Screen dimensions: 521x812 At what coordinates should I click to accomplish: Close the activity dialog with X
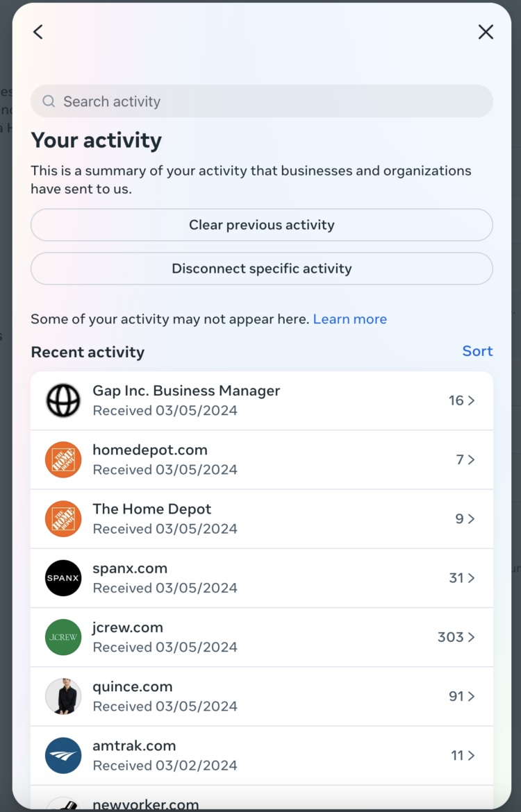click(486, 32)
